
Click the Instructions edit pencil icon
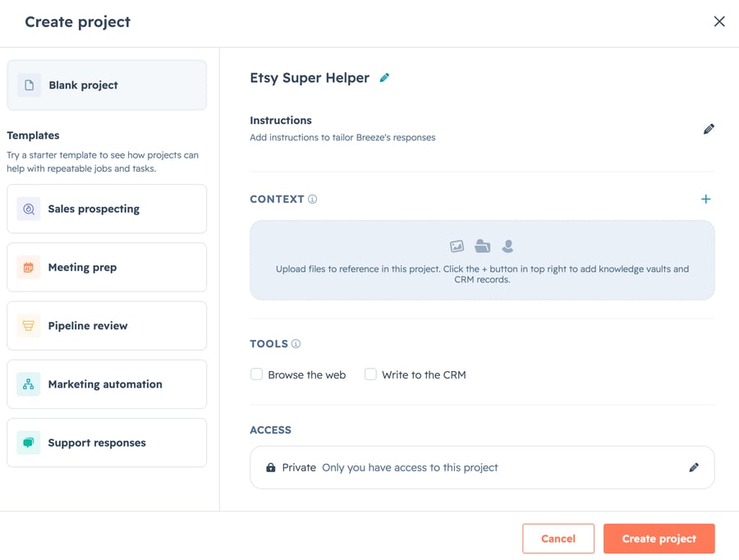709,129
